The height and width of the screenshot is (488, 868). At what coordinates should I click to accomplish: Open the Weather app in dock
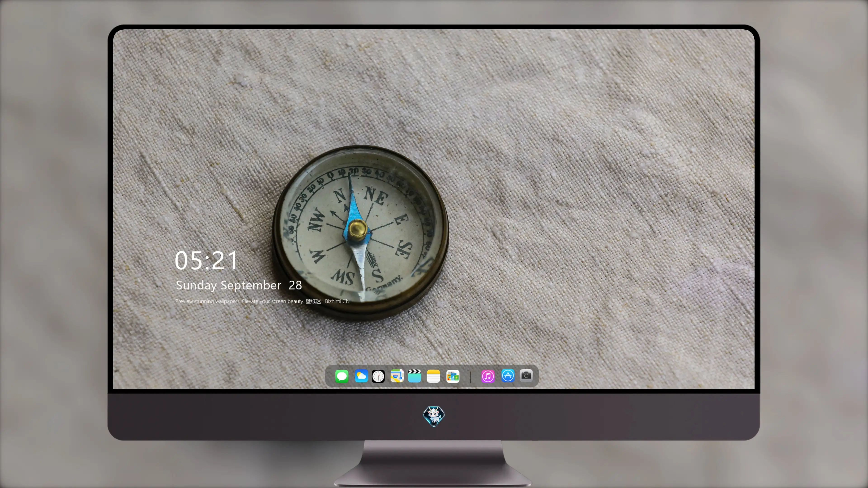coord(361,376)
